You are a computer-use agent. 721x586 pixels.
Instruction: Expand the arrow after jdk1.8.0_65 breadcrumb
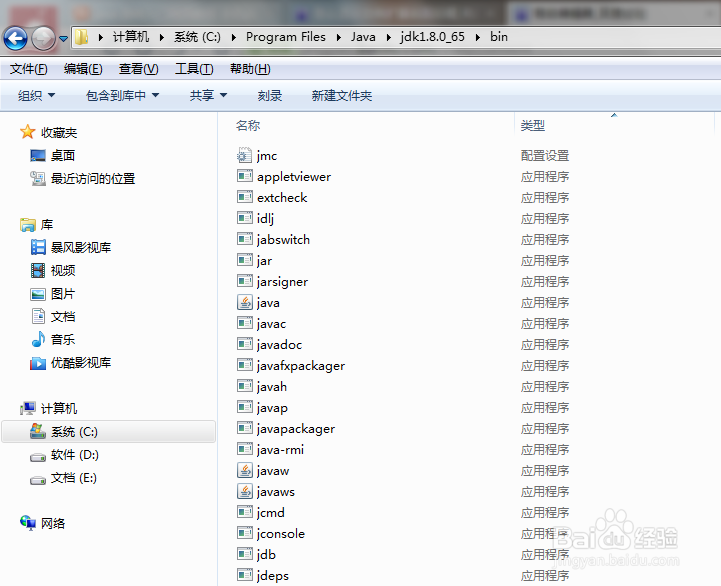point(478,37)
